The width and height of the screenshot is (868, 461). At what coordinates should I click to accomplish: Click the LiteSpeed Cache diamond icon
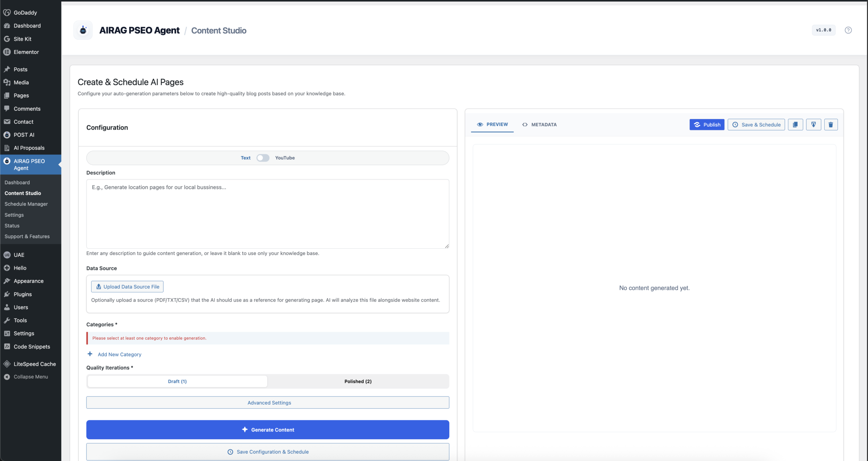pos(7,364)
